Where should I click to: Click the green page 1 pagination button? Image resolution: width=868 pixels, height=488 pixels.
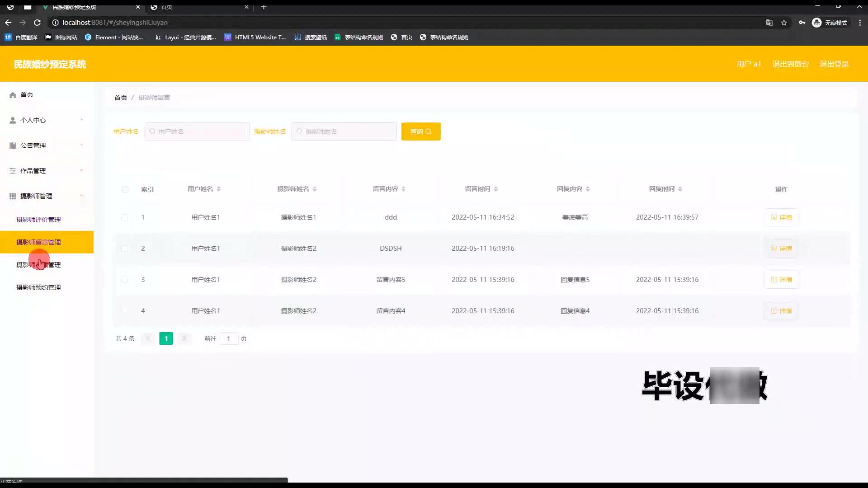(x=166, y=338)
